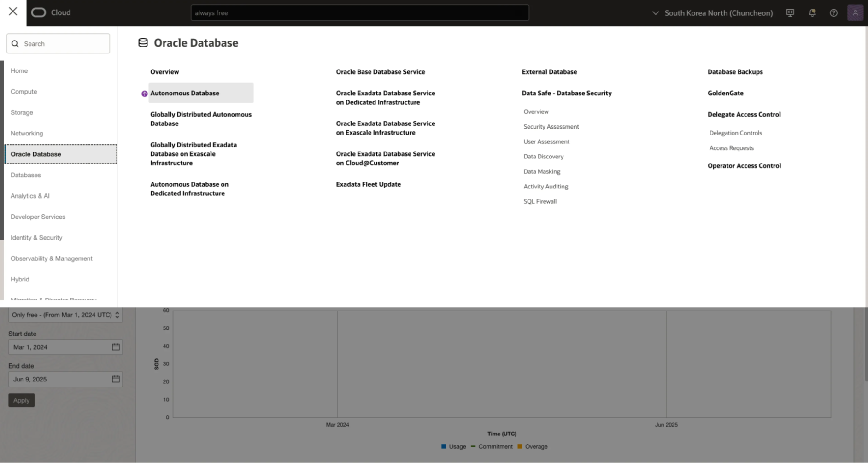
Task: Select Identity & Security in the menu
Action: click(36, 238)
